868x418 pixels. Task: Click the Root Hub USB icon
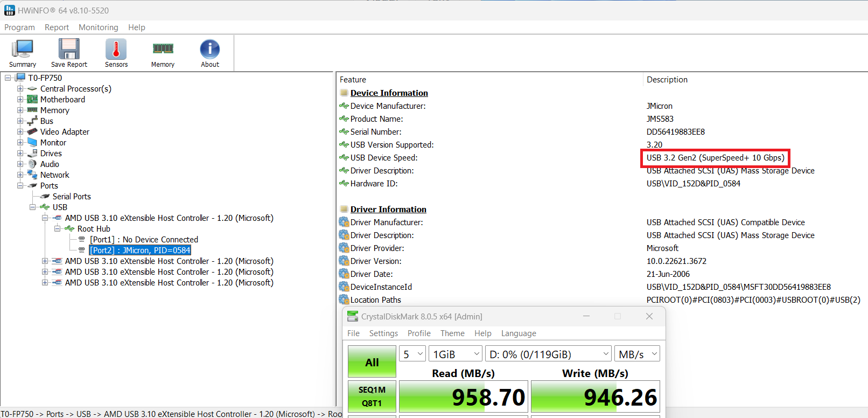click(x=69, y=228)
